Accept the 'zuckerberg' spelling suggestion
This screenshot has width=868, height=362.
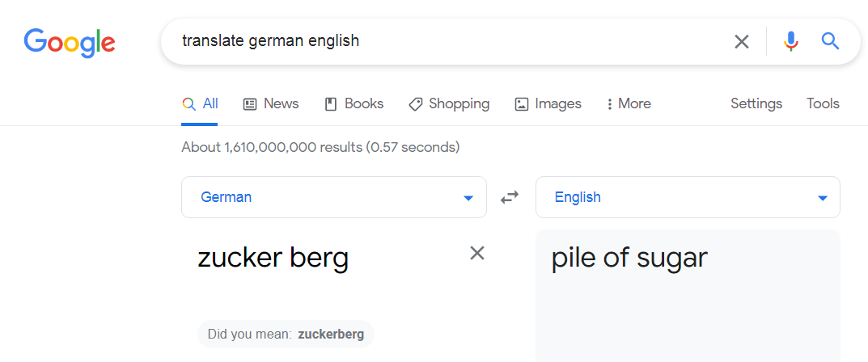[331, 335]
